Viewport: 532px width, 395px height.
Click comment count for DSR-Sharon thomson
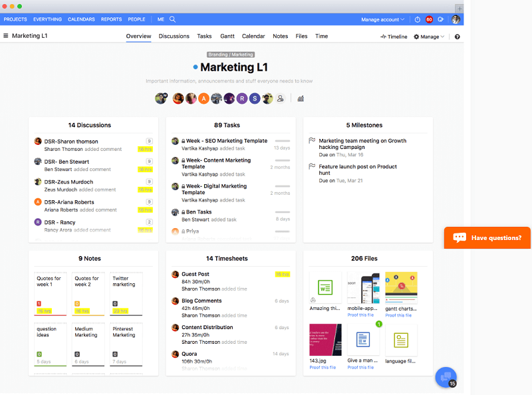pyautogui.click(x=149, y=141)
